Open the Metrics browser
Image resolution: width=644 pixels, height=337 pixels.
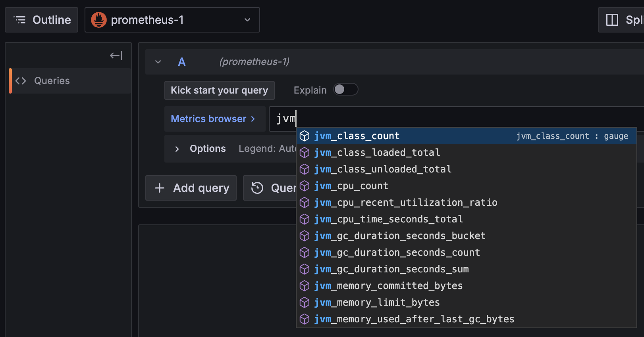[x=215, y=119]
